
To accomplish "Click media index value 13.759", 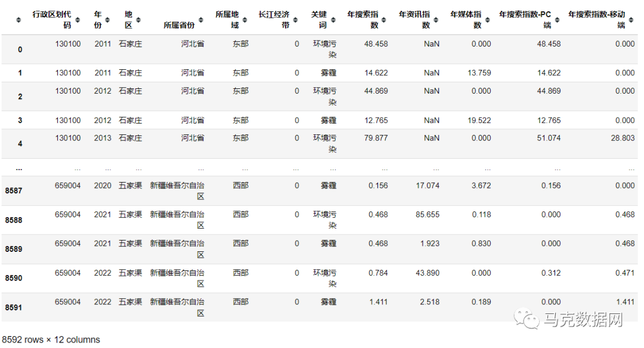I will pyautogui.click(x=479, y=73).
